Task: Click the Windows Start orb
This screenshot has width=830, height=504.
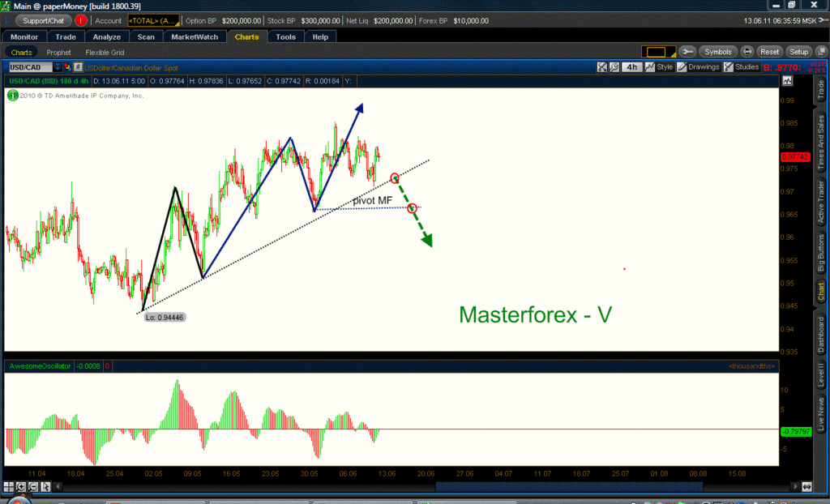Action: pos(19,500)
